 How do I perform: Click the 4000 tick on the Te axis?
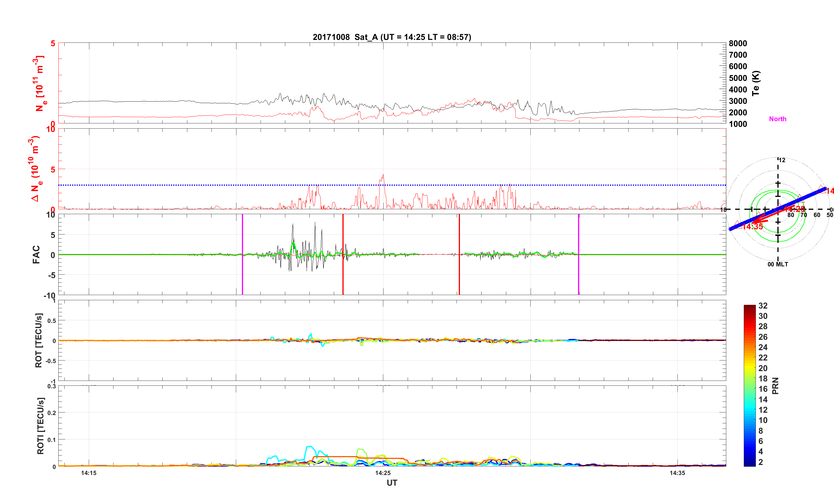click(x=738, y=90)
